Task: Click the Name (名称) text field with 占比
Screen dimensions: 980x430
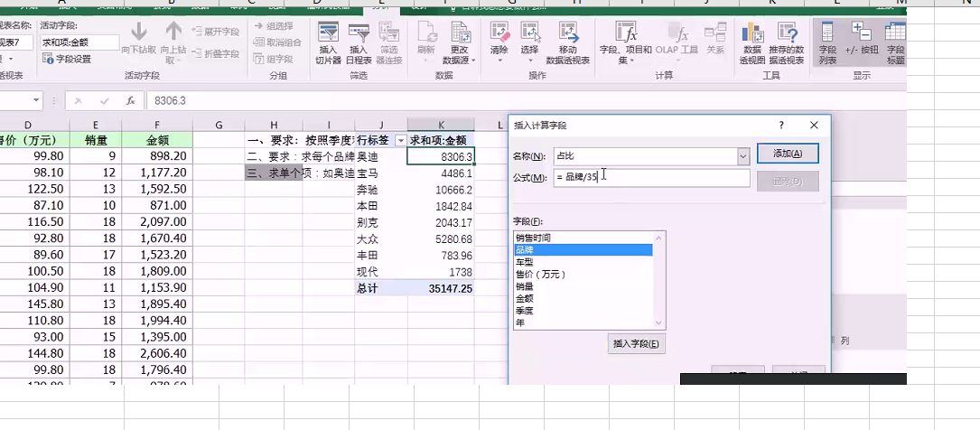Action: 645,156
